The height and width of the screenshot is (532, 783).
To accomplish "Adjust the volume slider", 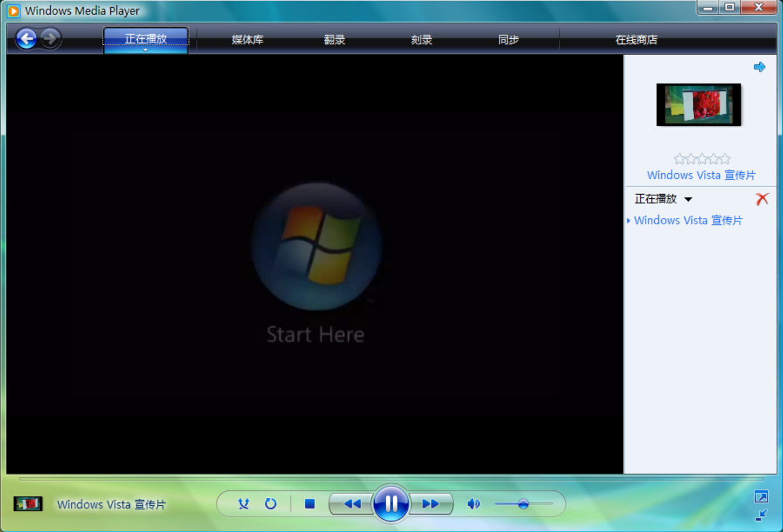I will (523, 504).
